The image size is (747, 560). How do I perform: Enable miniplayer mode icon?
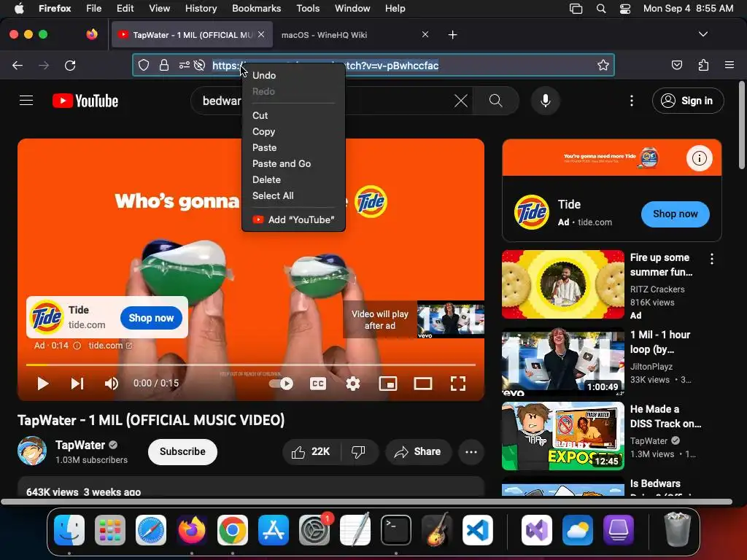tap(388, 384)
